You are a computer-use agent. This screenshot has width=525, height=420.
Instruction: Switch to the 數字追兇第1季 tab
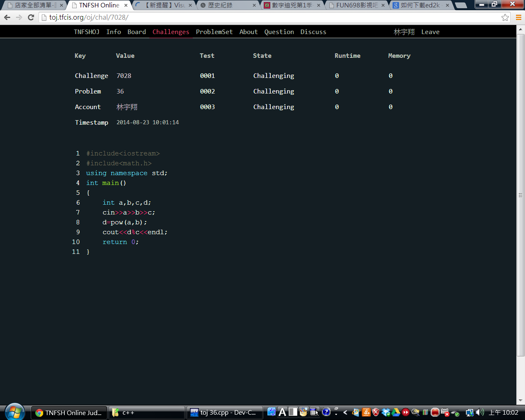(292, 5)
